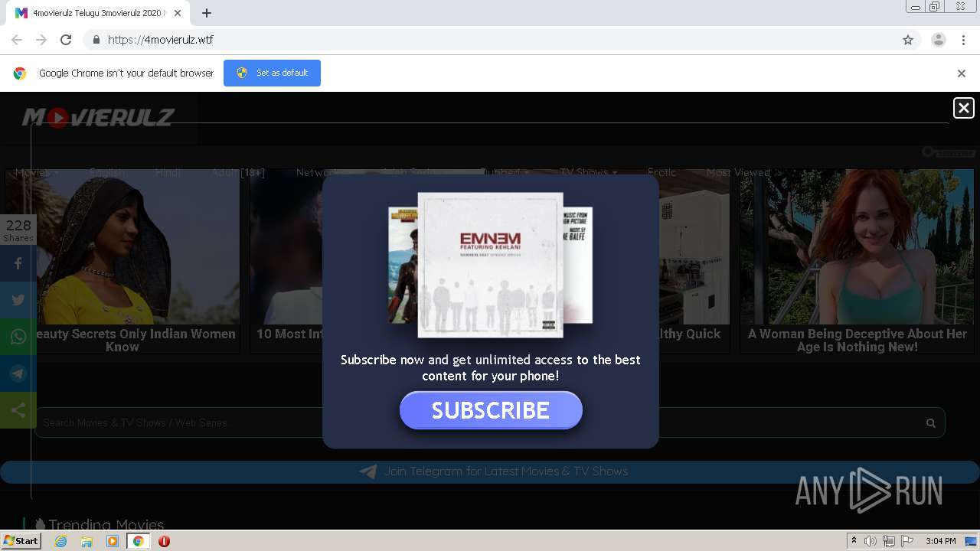Open A Woman Being Deceptive ad card
This screenshot has height=551, width=980.
pyautogui.click(x=857, y=261)
